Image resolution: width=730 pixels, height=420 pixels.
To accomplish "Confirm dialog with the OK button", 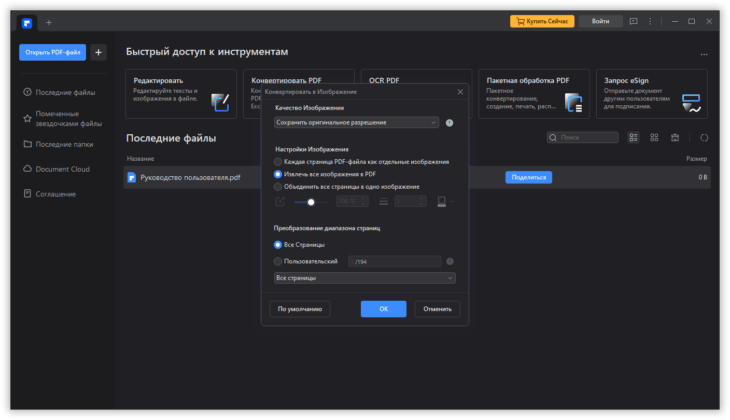I will click(x=383, y=309).
